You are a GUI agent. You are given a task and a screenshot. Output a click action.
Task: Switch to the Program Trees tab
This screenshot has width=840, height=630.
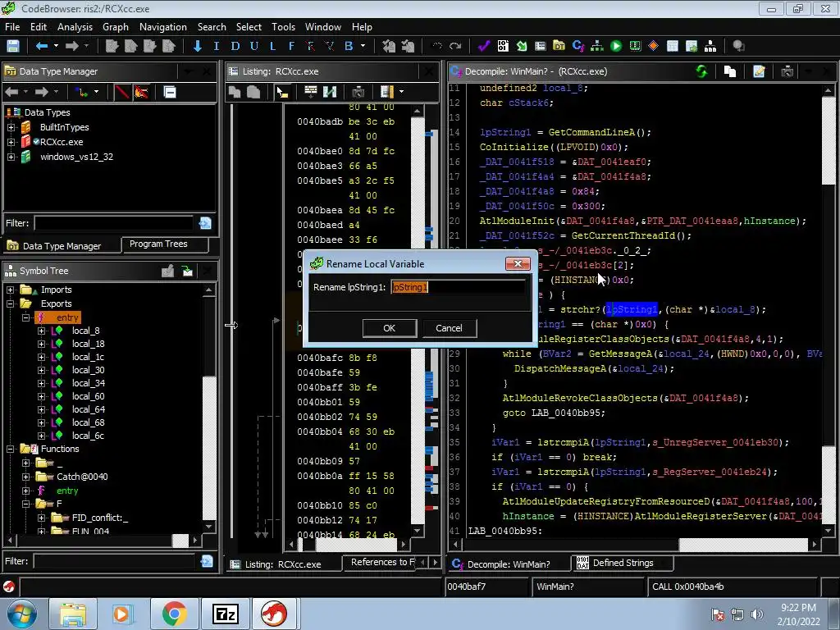pyautogui.click(x=165, y=244)
